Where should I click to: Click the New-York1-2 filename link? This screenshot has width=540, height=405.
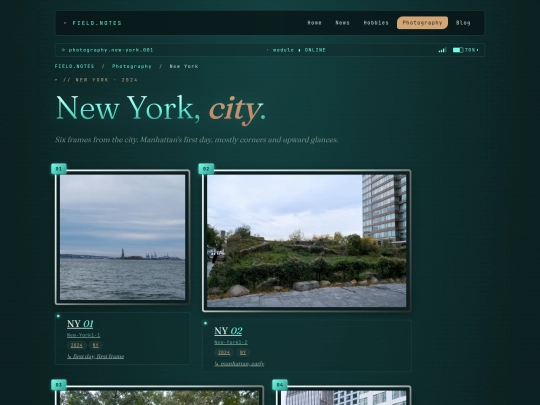[x=231, y=342]
